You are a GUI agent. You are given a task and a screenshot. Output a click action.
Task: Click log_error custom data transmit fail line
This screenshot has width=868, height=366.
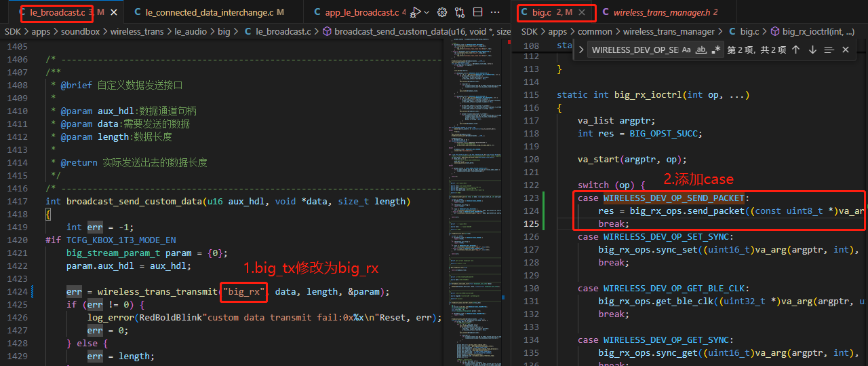point(264,317)
